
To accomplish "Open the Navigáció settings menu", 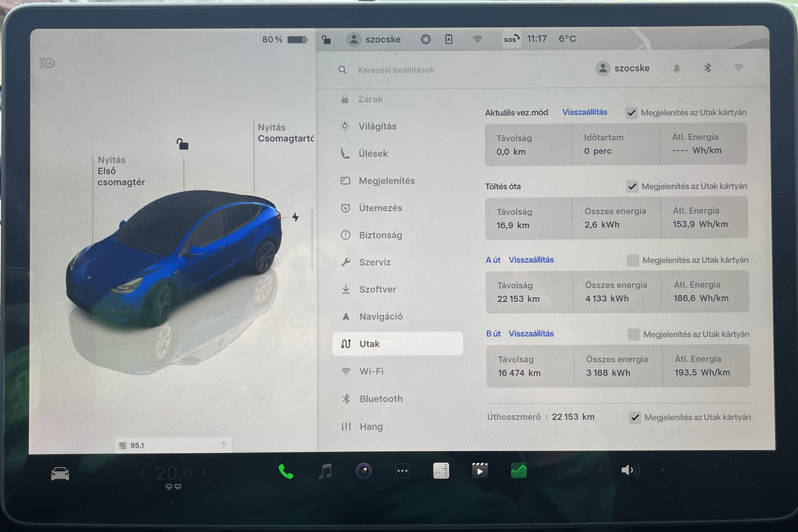I will 381,317.
